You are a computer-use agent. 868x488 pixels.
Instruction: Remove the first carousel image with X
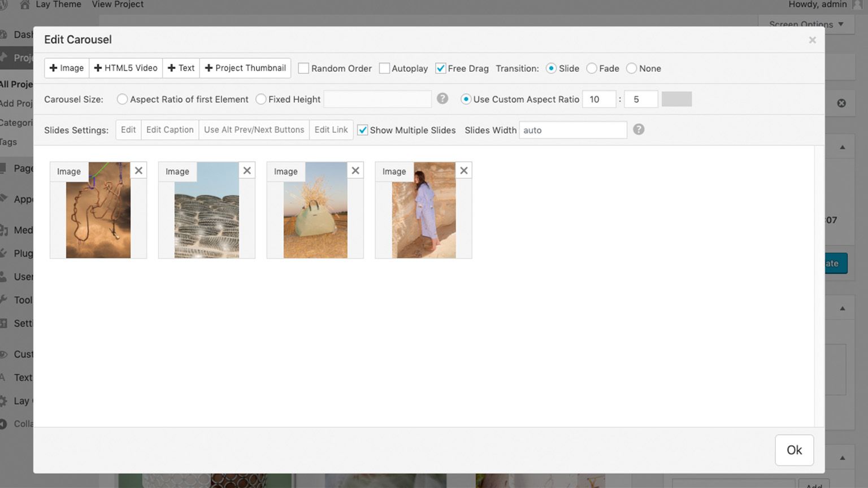138,171
